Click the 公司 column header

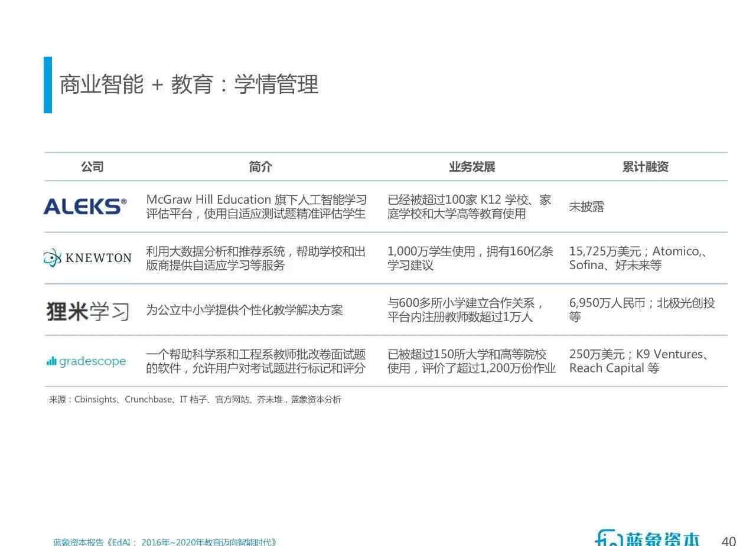click(92, 167)
